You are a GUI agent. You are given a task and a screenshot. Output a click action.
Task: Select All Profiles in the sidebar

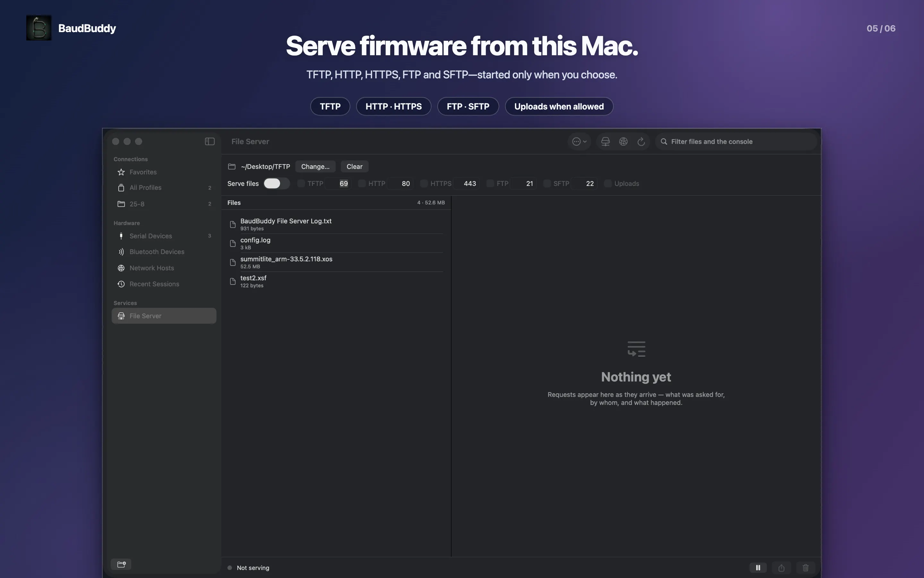[164, 188]
